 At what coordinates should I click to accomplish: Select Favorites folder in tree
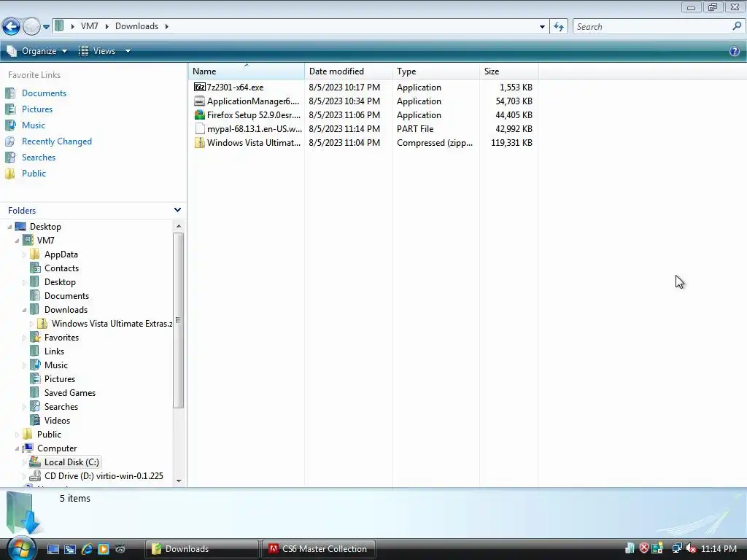pos(61,337)
